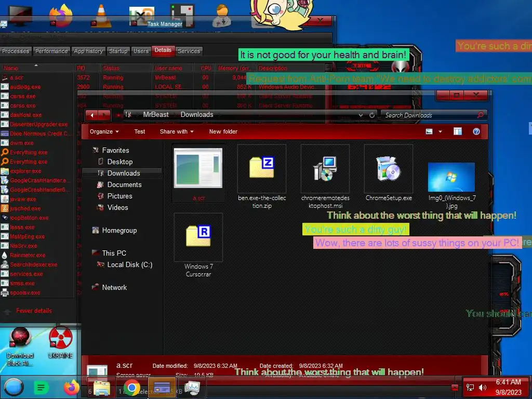Screen dimensions: 532x399
Task: Select DissenterUpgrader.exe process
Action: point(37,124)
